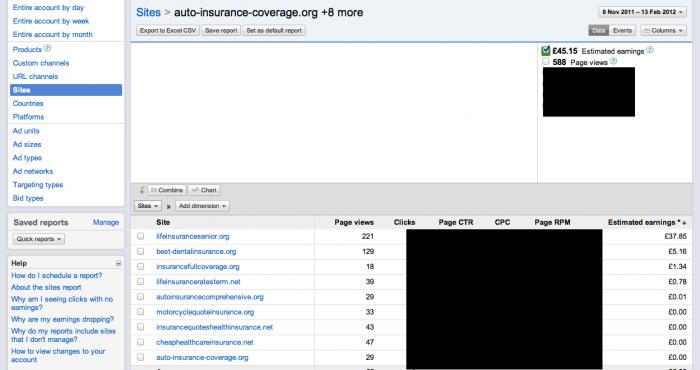Open the URL channels report

point(35,76)
